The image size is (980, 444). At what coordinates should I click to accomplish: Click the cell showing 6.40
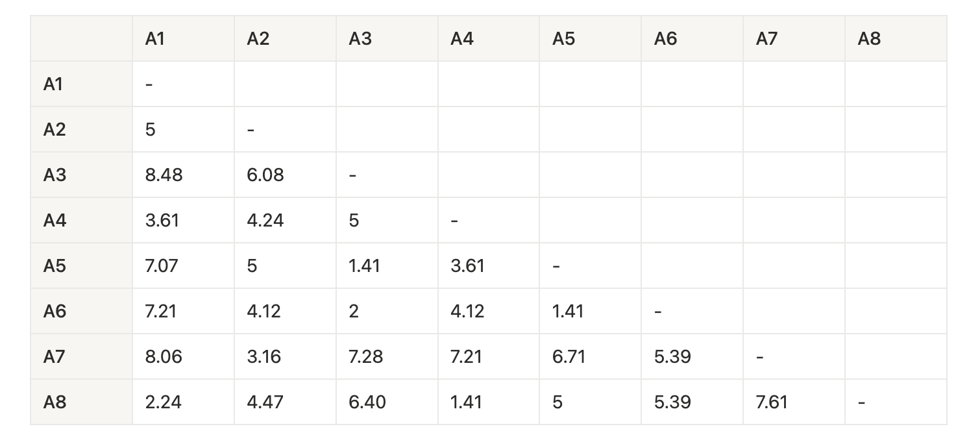coord(367,402)
